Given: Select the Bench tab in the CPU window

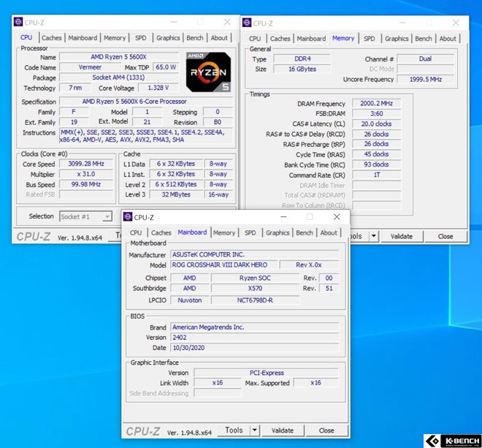Looking at the screenshot, I should click(195, 38).
